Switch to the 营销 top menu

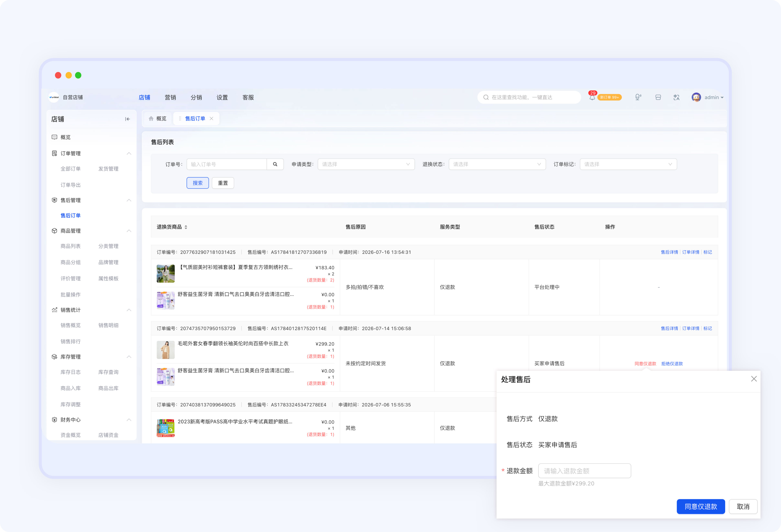170,97
